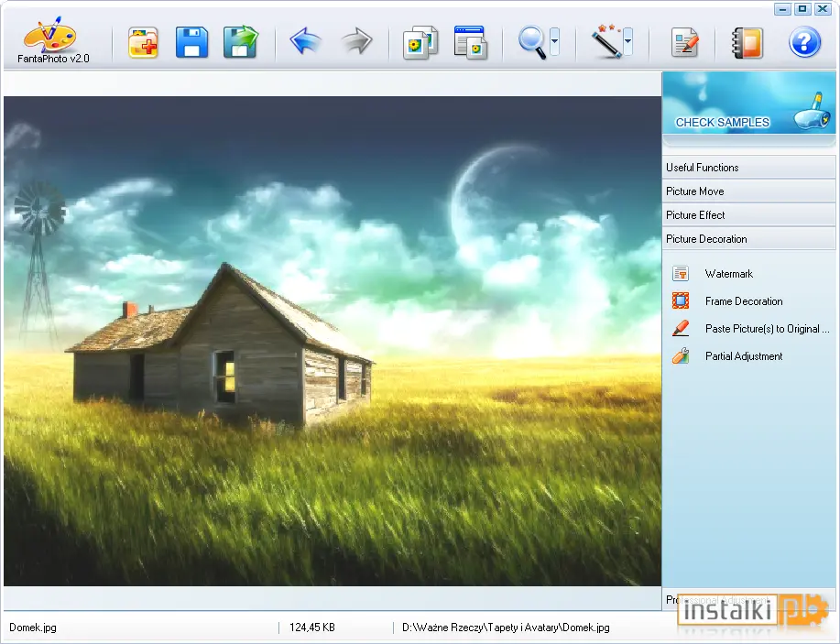This screenshot has width=840, height=644.
Task: Open the magic wand dropdown arrow
Action: tap(627, 41)
